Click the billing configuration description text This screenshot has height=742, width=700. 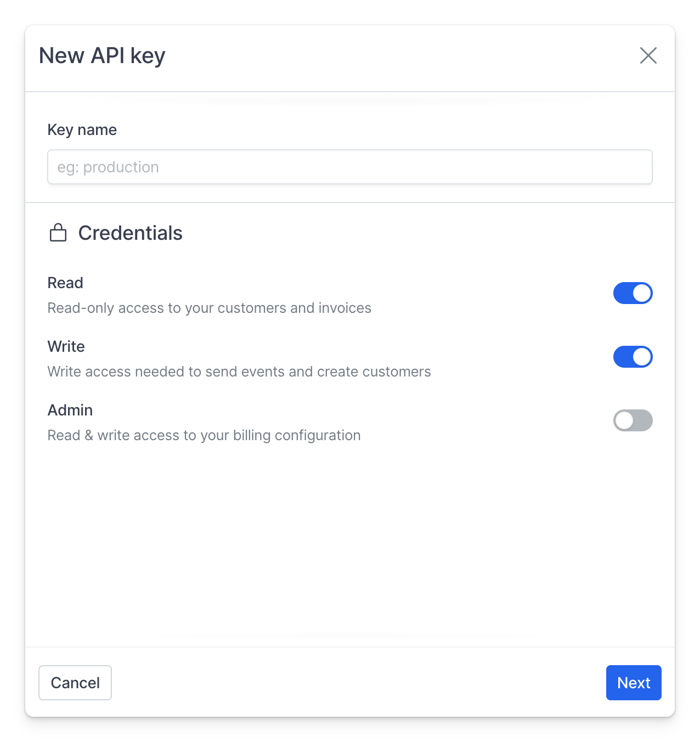point(204,435)
